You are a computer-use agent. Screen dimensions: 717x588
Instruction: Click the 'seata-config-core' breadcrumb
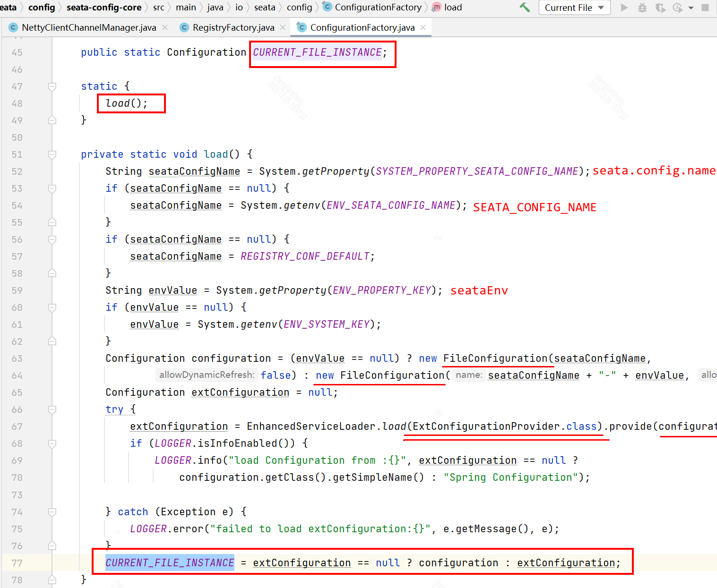point(104,7)
